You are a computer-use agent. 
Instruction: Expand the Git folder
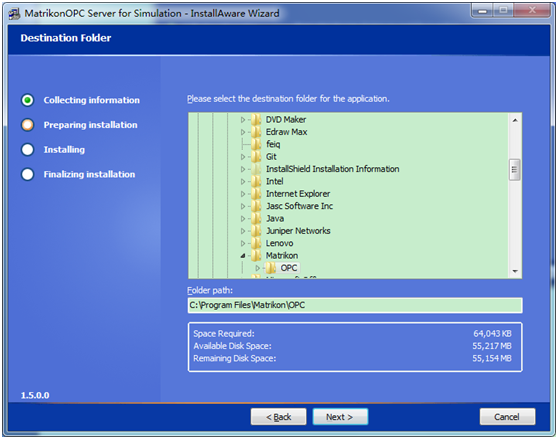243,157
